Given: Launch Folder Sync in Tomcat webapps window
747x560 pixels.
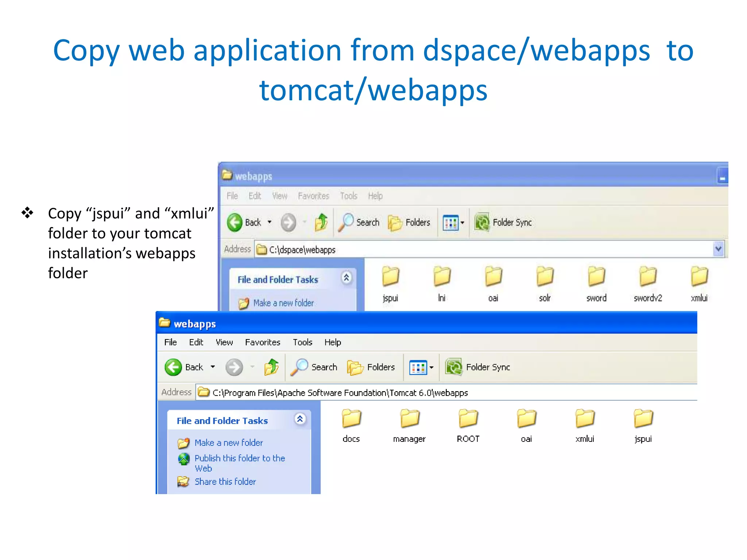Looking at the screenshot, I should click(477, 367).
